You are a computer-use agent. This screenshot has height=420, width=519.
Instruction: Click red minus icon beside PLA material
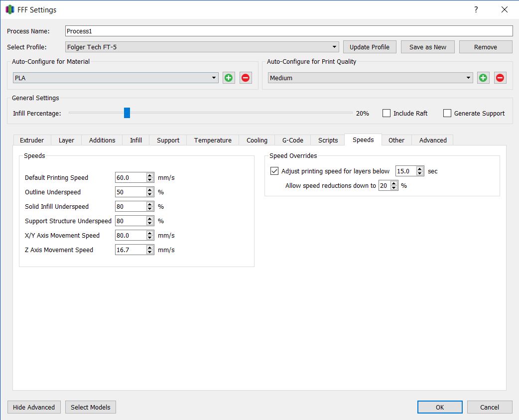246,78
